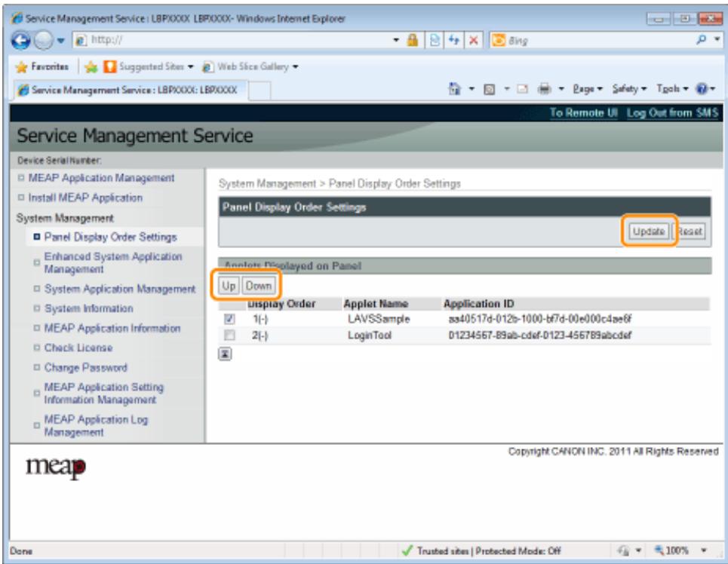This screenshot has width=728, height=564.
Task: Click the feeds toolbar icon
Action: pos(489,89)
